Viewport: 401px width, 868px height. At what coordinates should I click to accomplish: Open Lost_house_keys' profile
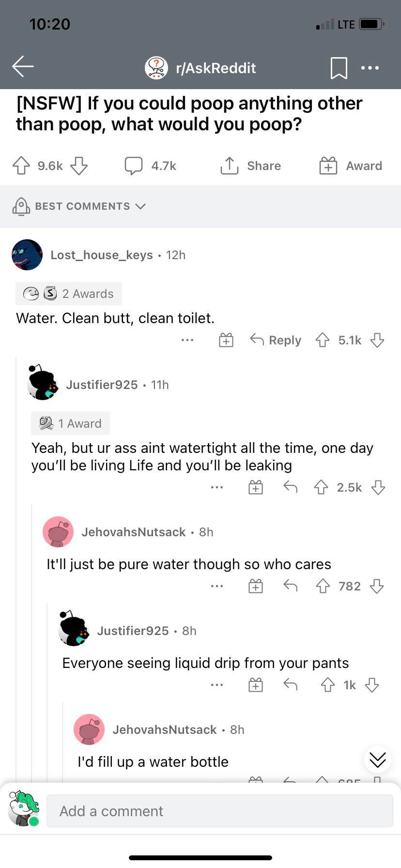[x=101, y=255]
